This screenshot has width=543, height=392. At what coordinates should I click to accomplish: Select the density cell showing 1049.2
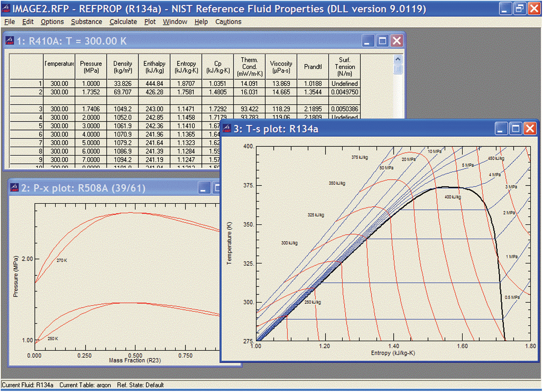tap(123, 109)
